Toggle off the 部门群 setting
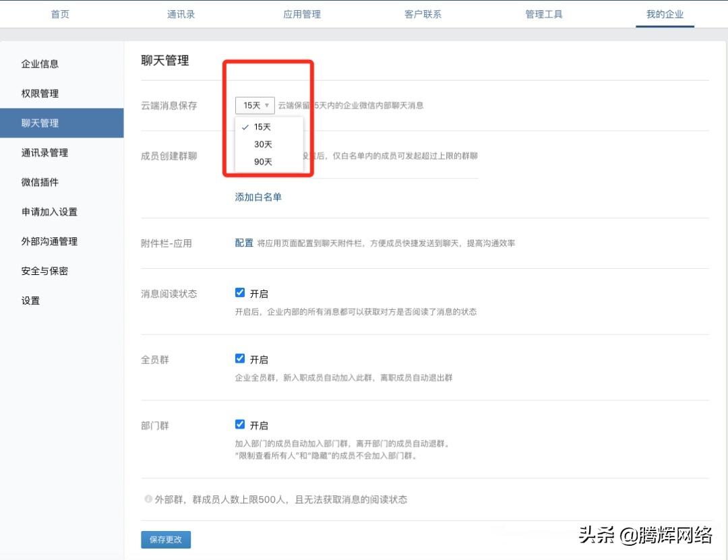728x560 pixels. [240, 424]
